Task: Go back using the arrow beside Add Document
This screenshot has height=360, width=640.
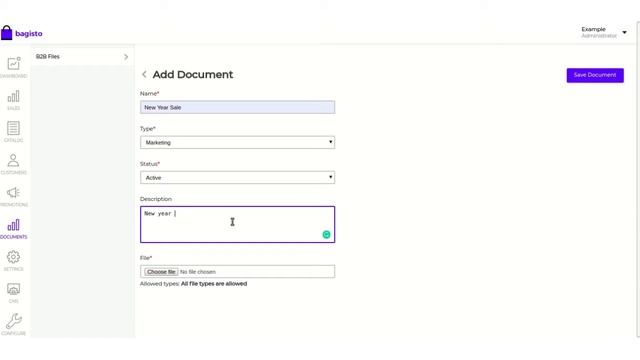Action: [144, 74]
